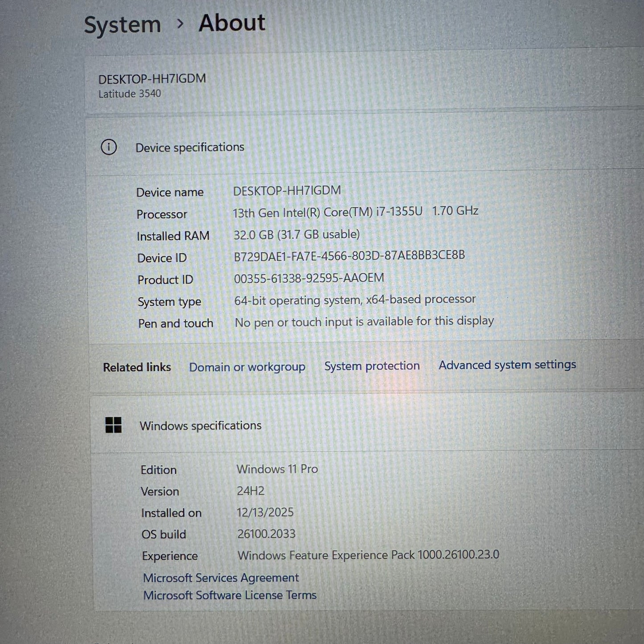Select the About breadcrumb label
Screen dimensions: 644x644
(x=232, y=22)
